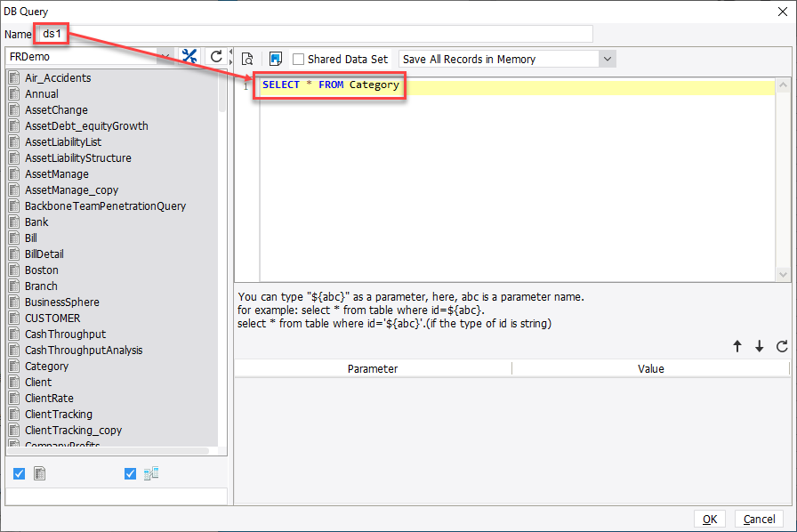Image resolution: width=797 pixels, height=532 pixels.
Task: Select the Category table in the list
Action: [46, 366]
